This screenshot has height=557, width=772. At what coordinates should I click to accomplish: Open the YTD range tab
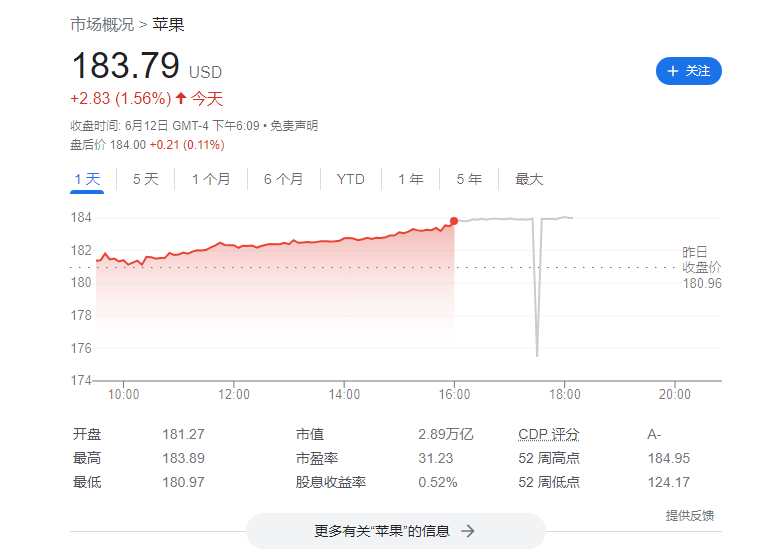point(350,179)
